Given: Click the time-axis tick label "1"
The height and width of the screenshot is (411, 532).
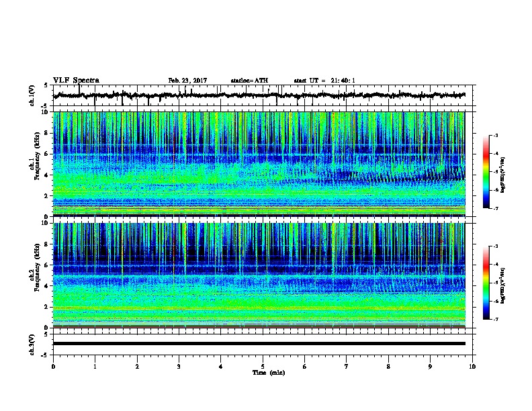Looking at the screenshot, I should [x=95, y=367].
